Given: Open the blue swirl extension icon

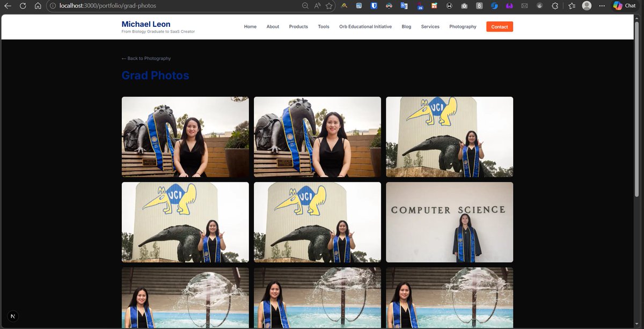Looking at the screenshot, I should click(494, 6).
